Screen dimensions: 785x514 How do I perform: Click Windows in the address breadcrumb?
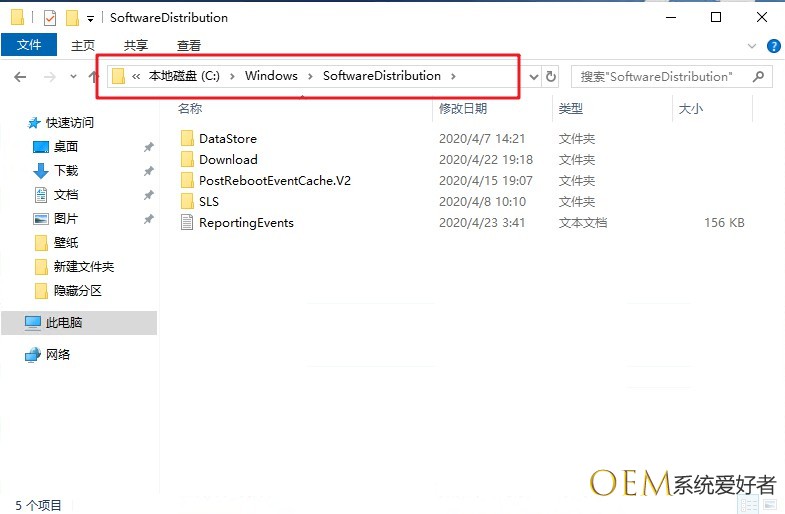pos(271,76)
